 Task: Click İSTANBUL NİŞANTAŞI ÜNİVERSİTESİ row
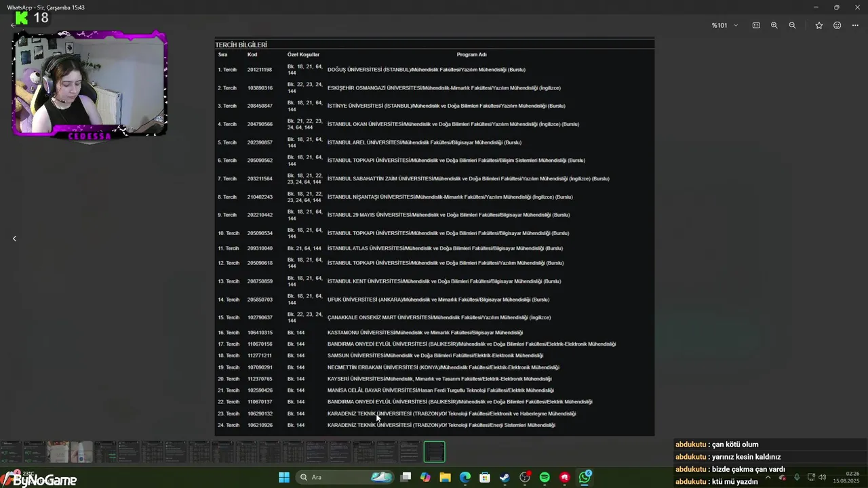(450, 197)
